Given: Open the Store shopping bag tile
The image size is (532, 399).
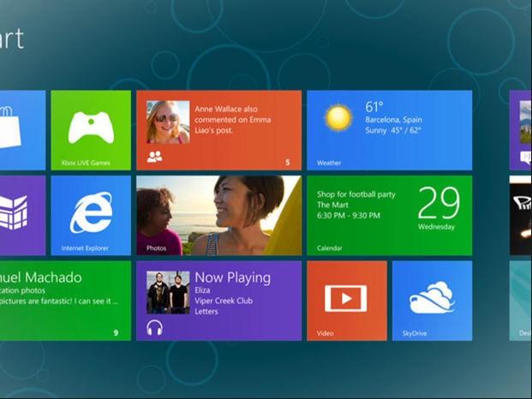Looking at the screenshot, I should point(22,130).
